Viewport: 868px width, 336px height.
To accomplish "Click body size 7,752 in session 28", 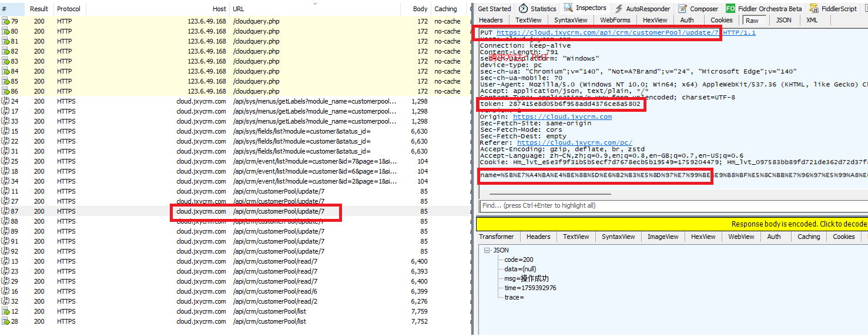I will [419, 321].
